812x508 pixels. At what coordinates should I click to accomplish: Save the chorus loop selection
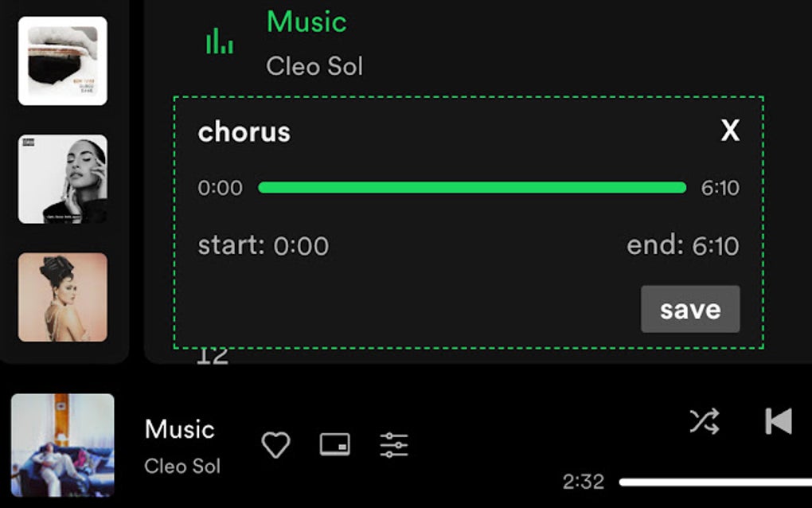689,309
